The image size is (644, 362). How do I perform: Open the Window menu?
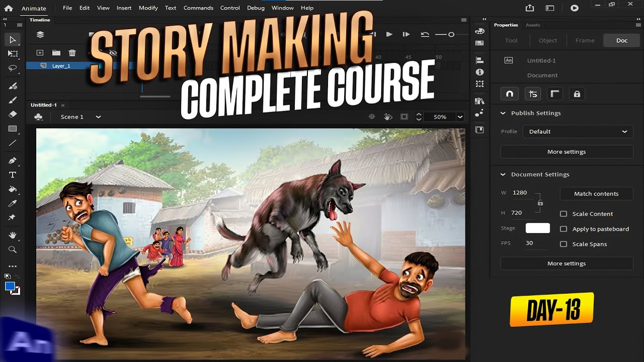[x=283, y=8]
